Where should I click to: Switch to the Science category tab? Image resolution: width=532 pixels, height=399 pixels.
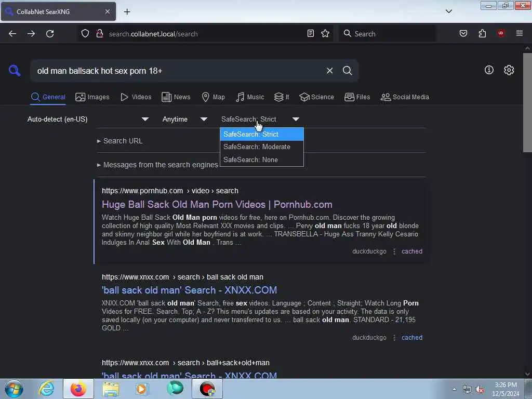(317, 97)
